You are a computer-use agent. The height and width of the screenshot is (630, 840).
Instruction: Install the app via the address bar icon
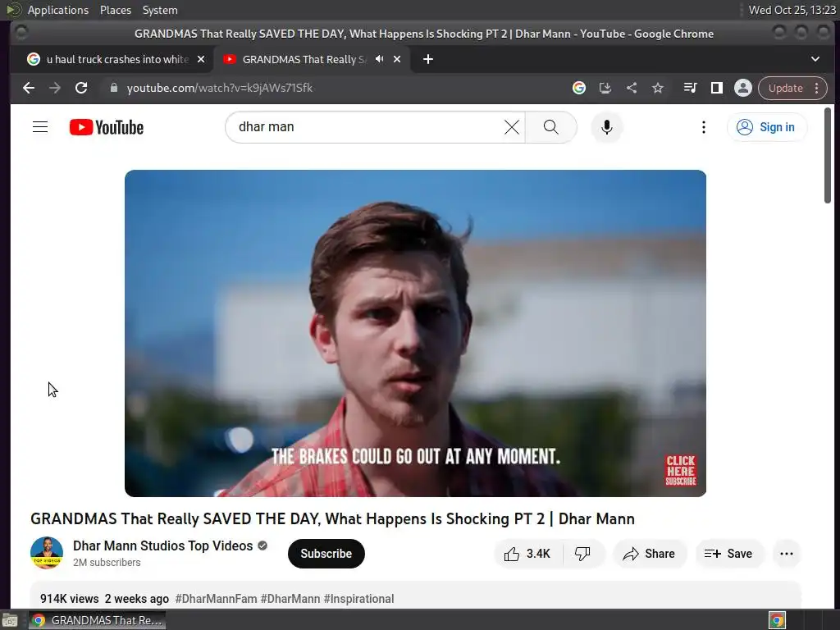tap(605, 88)
